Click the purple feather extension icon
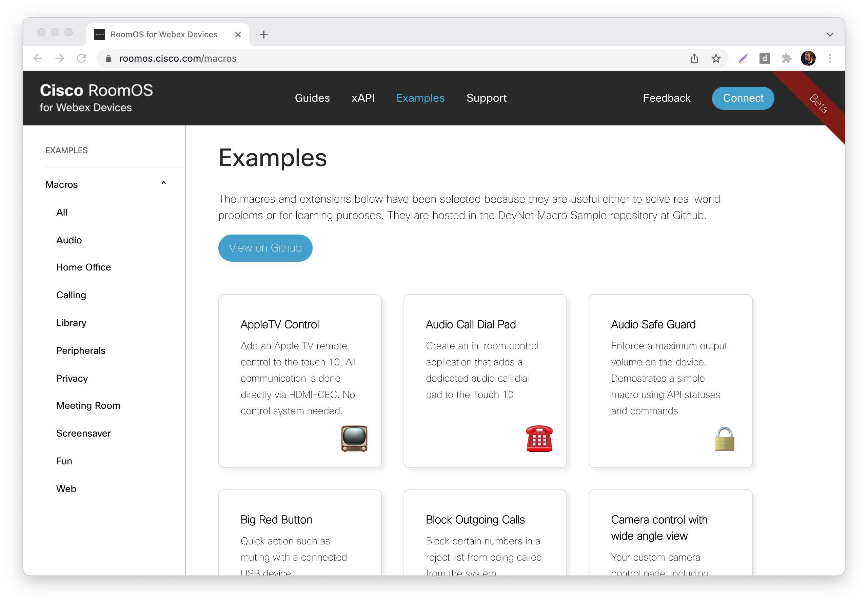This screenshot has height=604, width=868. pos(743,58)
